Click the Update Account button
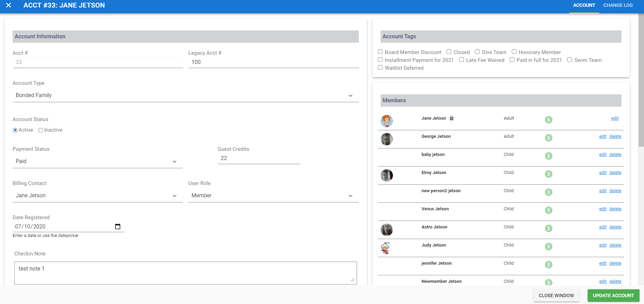The width and height of the screenshot is (644, 304). point(613,295)
